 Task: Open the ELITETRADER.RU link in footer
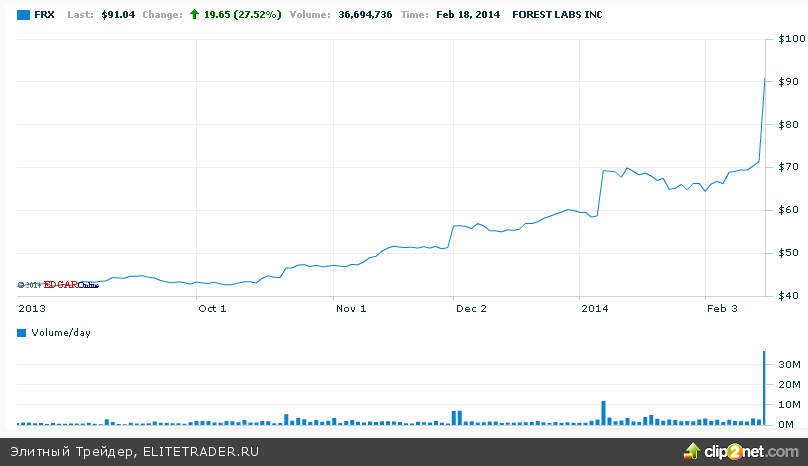(x=201, y=452)
